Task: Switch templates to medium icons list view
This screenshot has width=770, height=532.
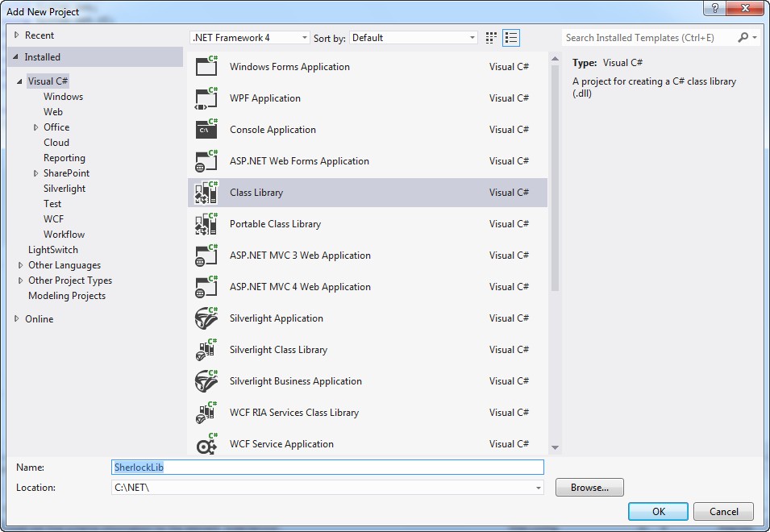Action: click(x=511, y=38)
